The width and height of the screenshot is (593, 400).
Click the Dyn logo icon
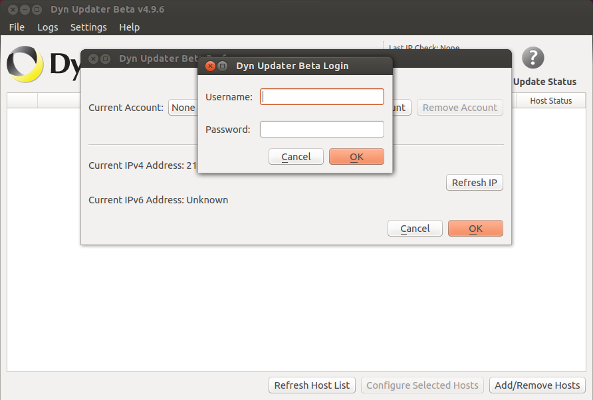25,64
